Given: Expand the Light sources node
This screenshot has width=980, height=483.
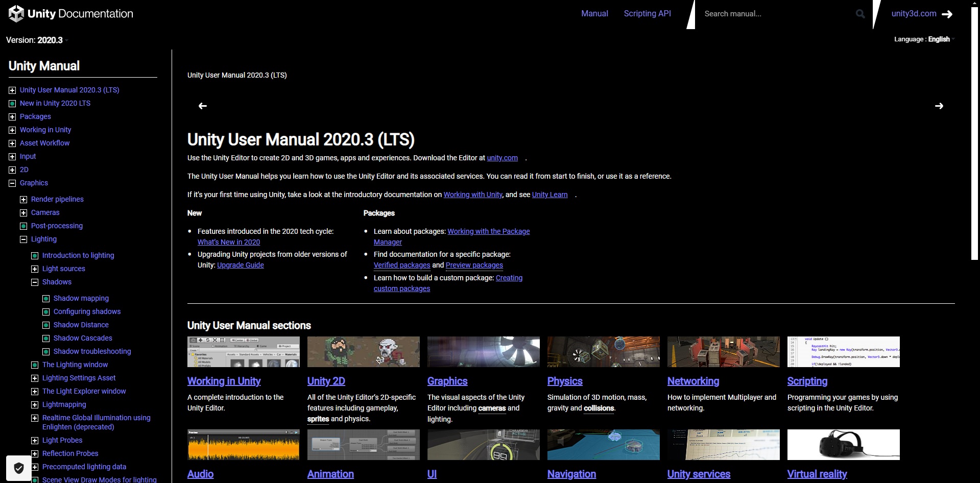Looking at the screenshot, I should coord(35,269).
